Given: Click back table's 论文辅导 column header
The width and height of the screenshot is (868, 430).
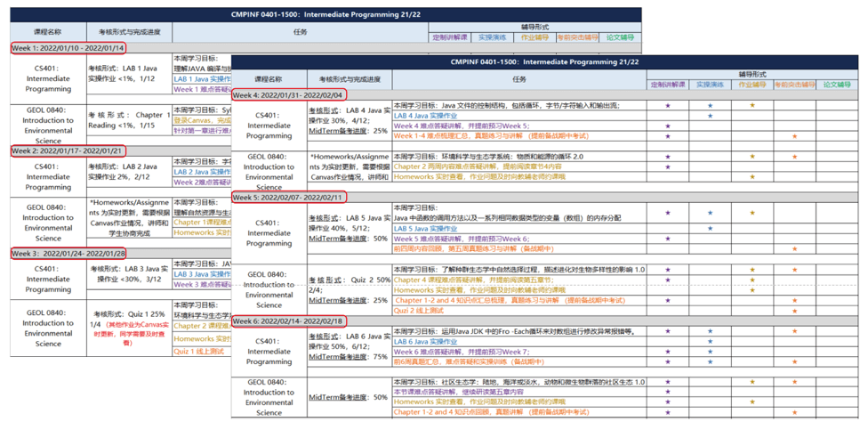Looking at the screenshot, I should click(619, 37).
